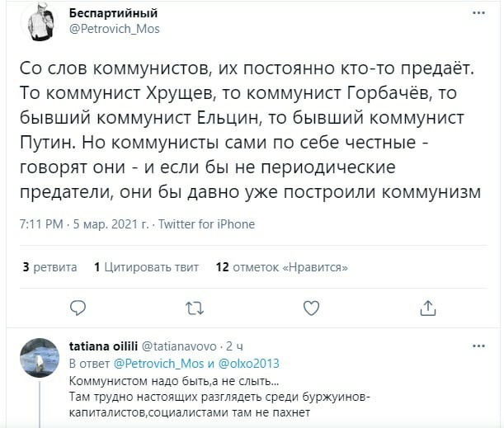Open the three-dot menu on tatiana's reply
The height and width of the screenshot is (428, 504).
click(479, 346)
